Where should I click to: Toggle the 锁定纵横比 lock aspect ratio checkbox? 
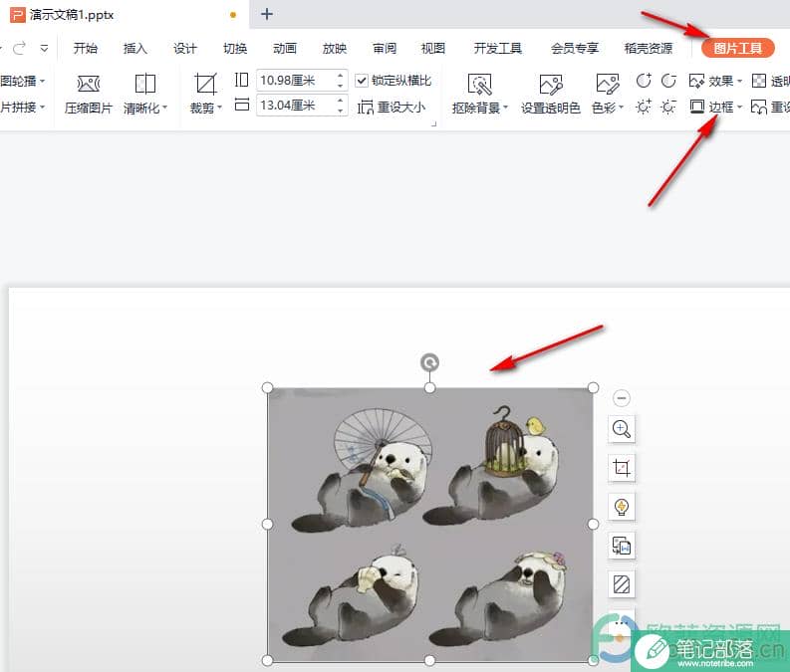click(x=362, y=81)
